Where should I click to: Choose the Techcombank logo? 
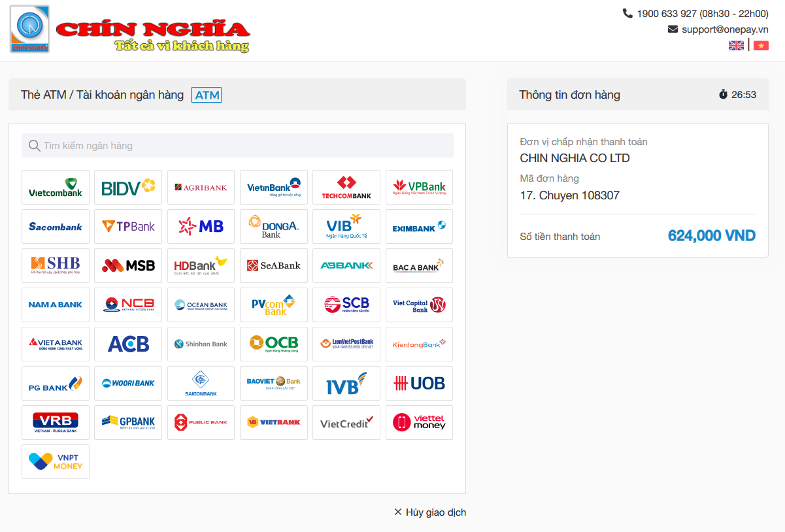pyautogui.click(x=346, y=188)
